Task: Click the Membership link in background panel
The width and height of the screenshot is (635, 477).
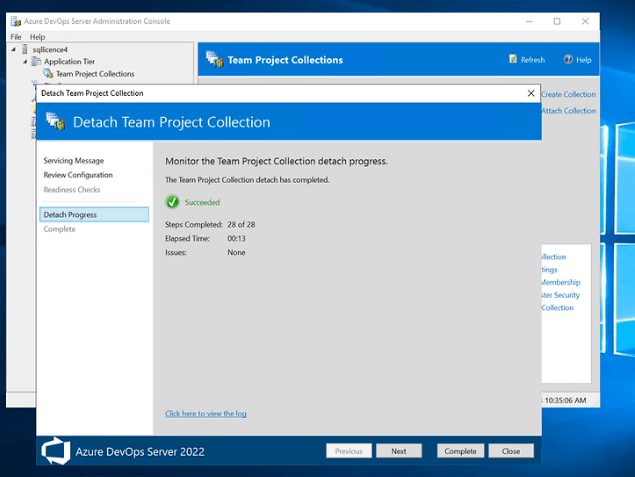Action: point(561,282)
